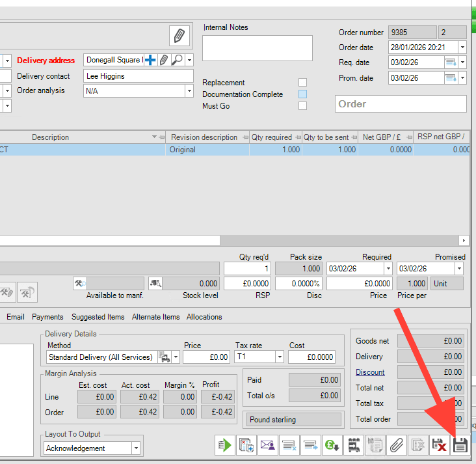This screenshot has height=464, width=476.
Task: Open the Description column filter arrow
Action: 154,137
